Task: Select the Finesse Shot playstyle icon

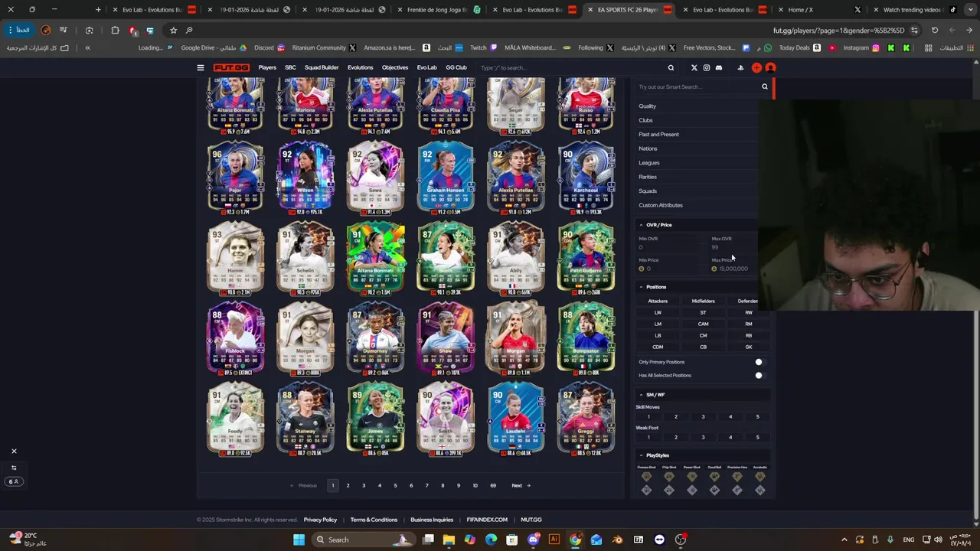Action: coord(646,477)
